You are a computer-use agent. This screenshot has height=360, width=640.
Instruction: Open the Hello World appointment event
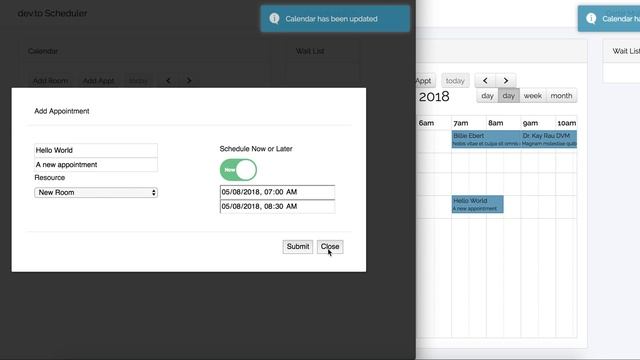[478, 204]
